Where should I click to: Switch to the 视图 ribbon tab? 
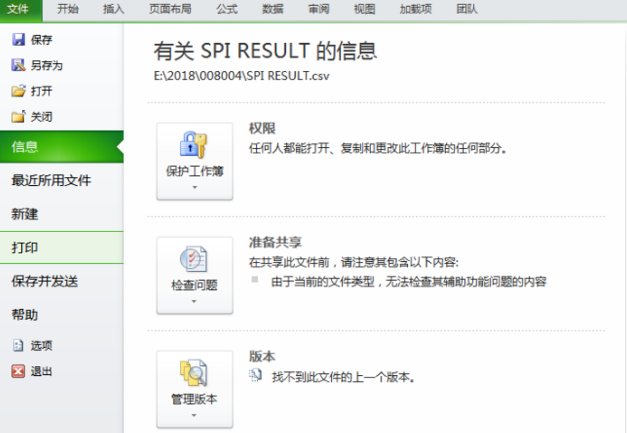point(364,9)
